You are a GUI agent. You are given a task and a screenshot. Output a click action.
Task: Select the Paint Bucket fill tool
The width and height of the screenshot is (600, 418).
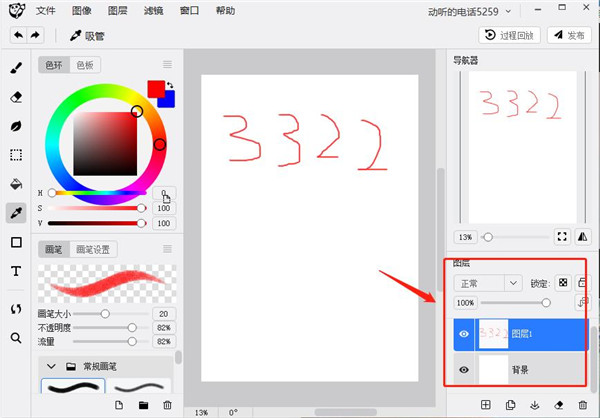pyautogui.click(x=16, y=184)
